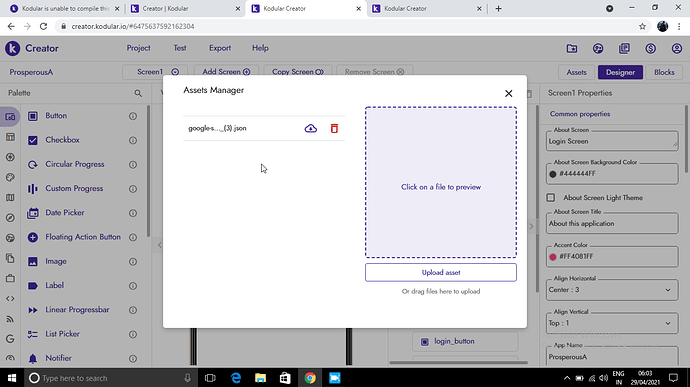This screenshot has width=690, height=387.
Task: Show info for Button component
Action: (x=132, y=116)
